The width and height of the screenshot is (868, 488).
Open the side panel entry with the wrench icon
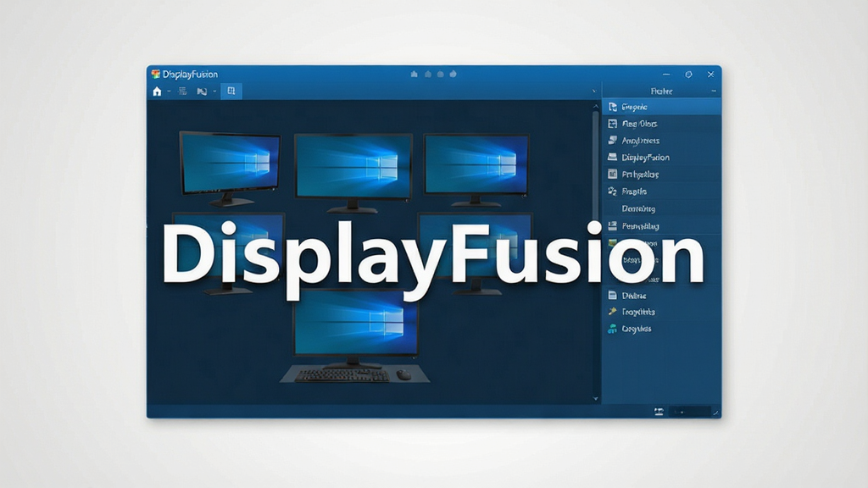coord(661,312)
